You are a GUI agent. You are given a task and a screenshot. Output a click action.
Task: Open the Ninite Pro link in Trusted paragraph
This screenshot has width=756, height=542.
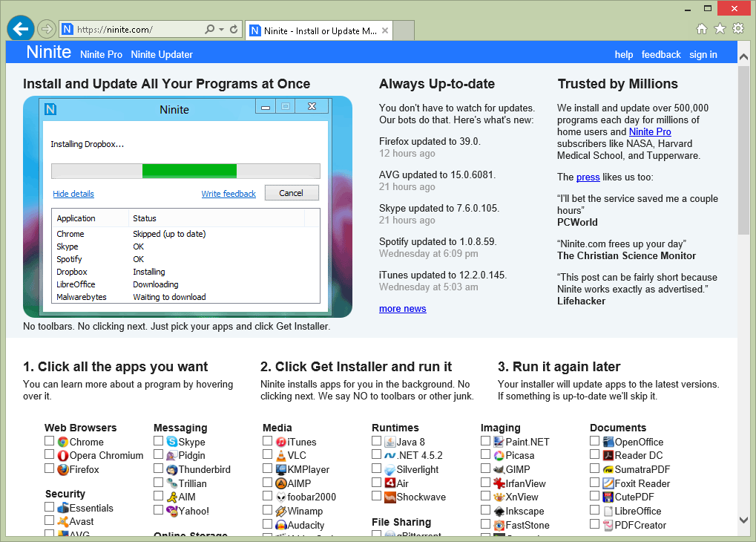(650, 131)
